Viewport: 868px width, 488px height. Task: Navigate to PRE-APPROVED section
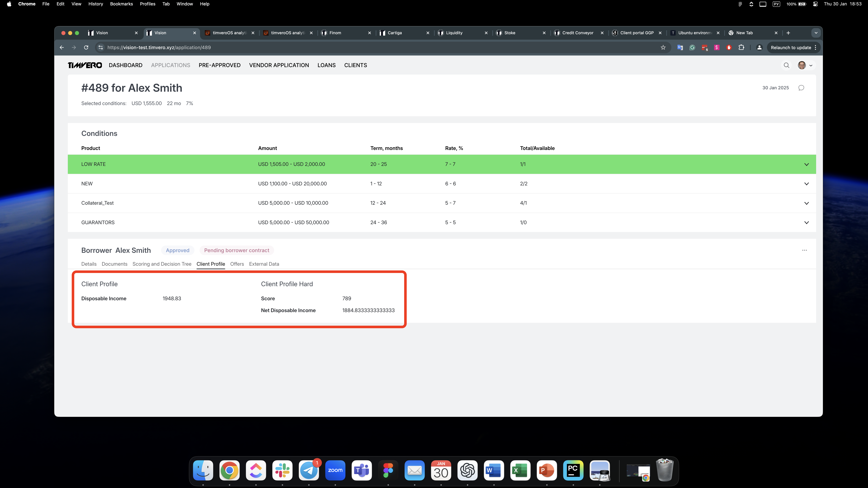[x=219, y=65]
